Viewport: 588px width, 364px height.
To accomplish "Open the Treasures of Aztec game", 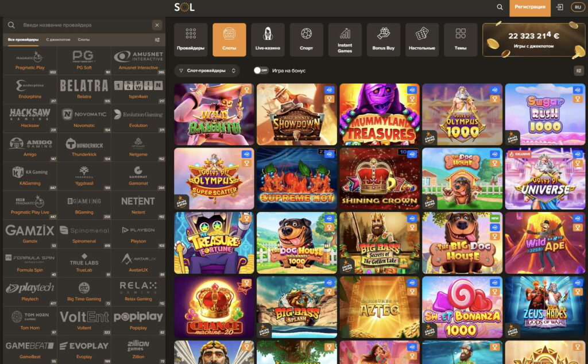I will point(380,307).
